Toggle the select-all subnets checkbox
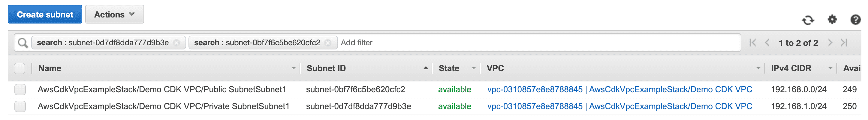This screenshot has width=868, height=120. [x=20, y=69]
